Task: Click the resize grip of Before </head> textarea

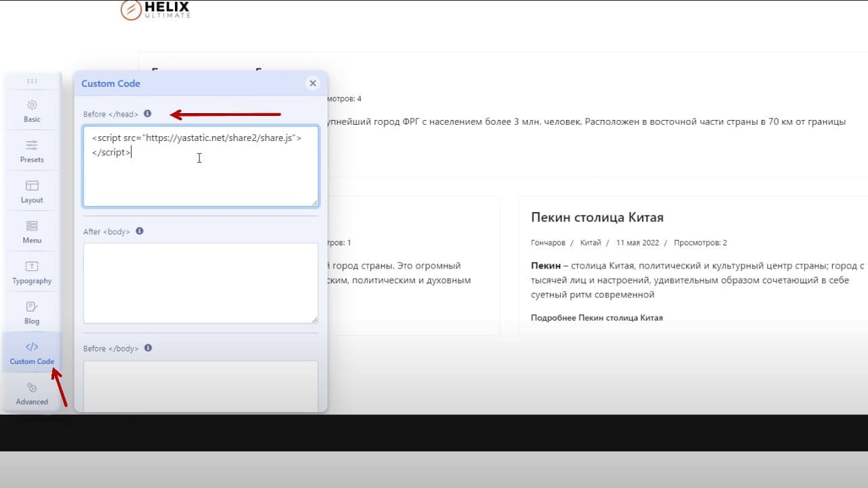Action: [315, 203]
